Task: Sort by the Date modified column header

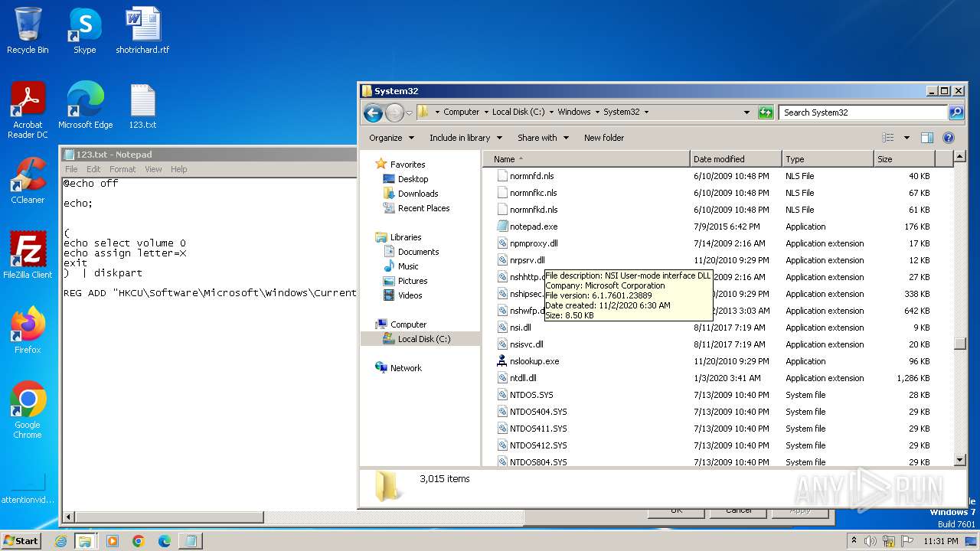Action: click(736, 159)
